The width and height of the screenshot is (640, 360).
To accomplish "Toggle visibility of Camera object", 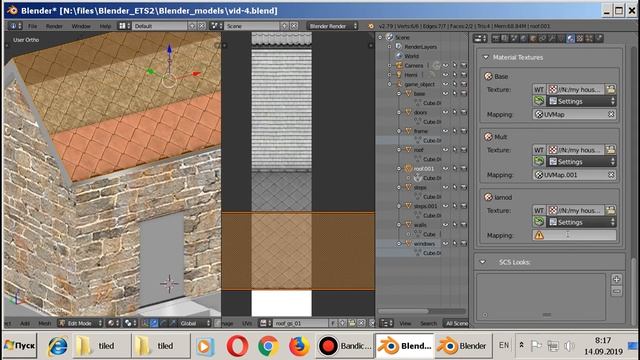I will coord(445,65).
